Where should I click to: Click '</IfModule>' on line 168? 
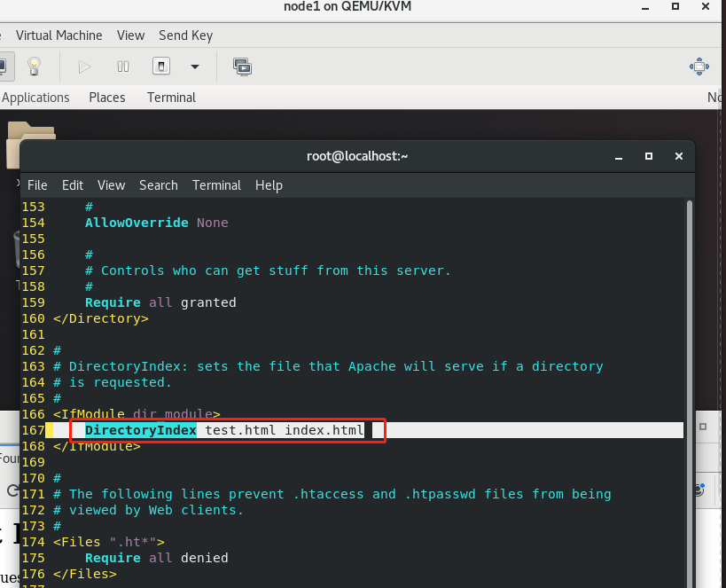[x=97, y=446]
